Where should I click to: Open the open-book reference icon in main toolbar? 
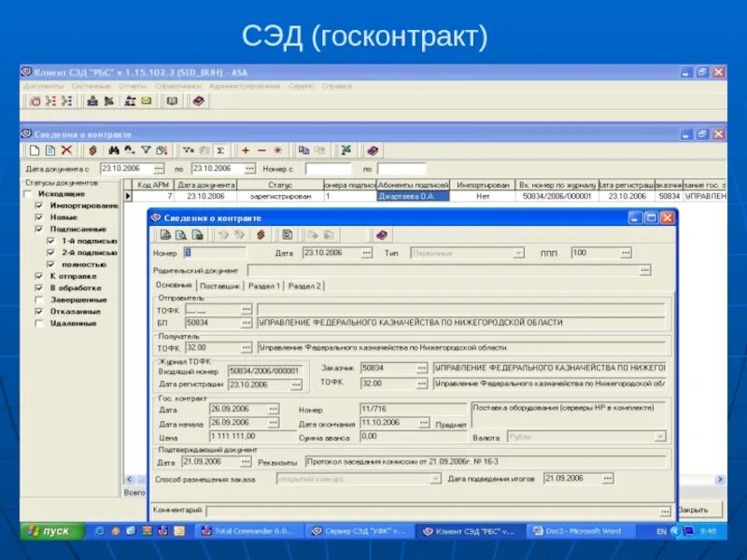point(172,101)
